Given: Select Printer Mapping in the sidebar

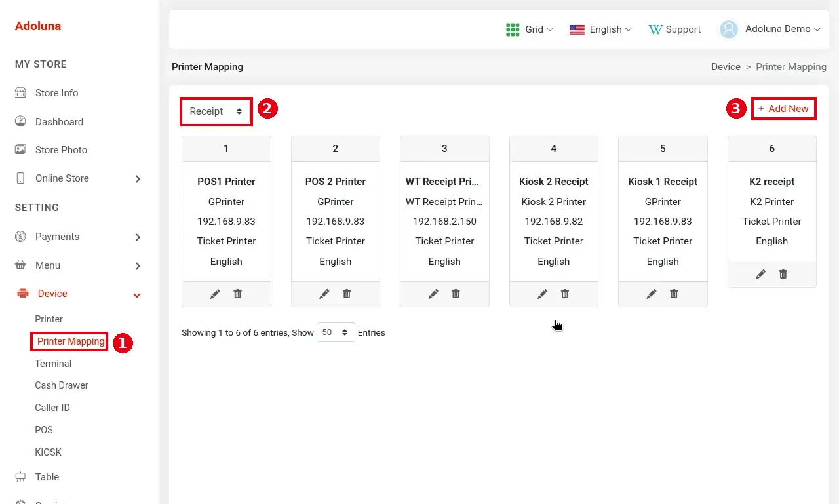Looking at the screenshot, I should click(71, 341).
